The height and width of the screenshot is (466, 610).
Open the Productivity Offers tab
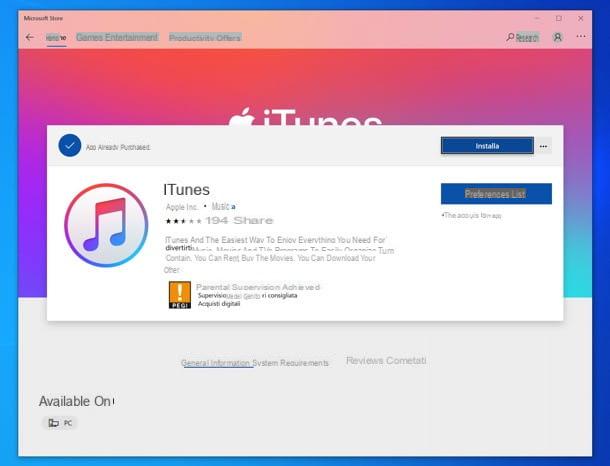[205, 38]
